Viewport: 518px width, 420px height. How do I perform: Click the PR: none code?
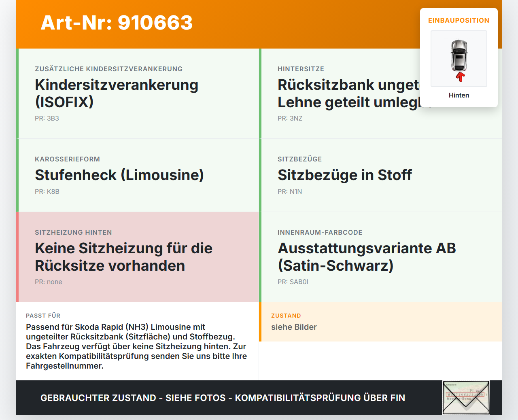[x=49, y=282]
